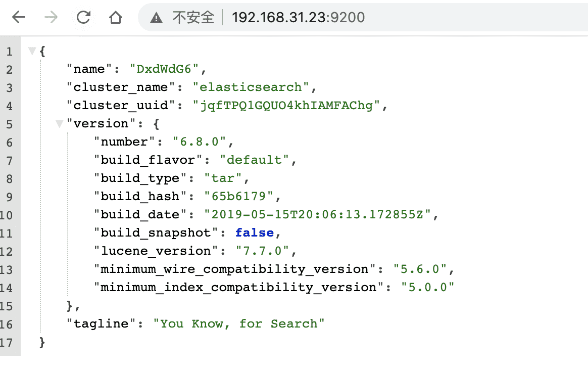Reload the current page
The width and height of the screenshot is (588, 373).
point(83,18)
